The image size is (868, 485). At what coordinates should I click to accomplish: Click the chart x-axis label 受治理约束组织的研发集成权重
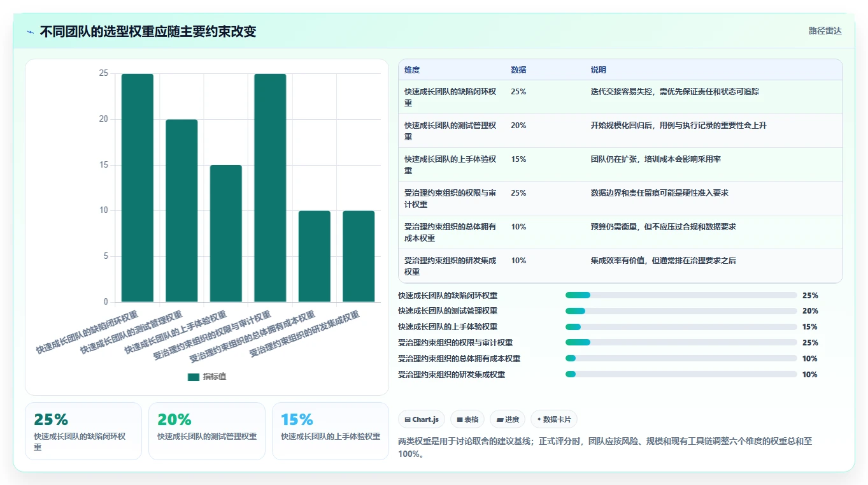[x=304, y=333]
